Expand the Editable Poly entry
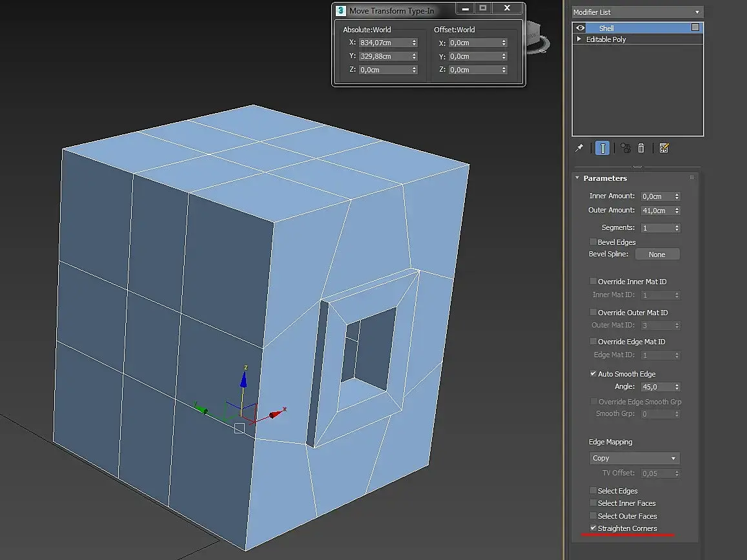 coord(579,39)
